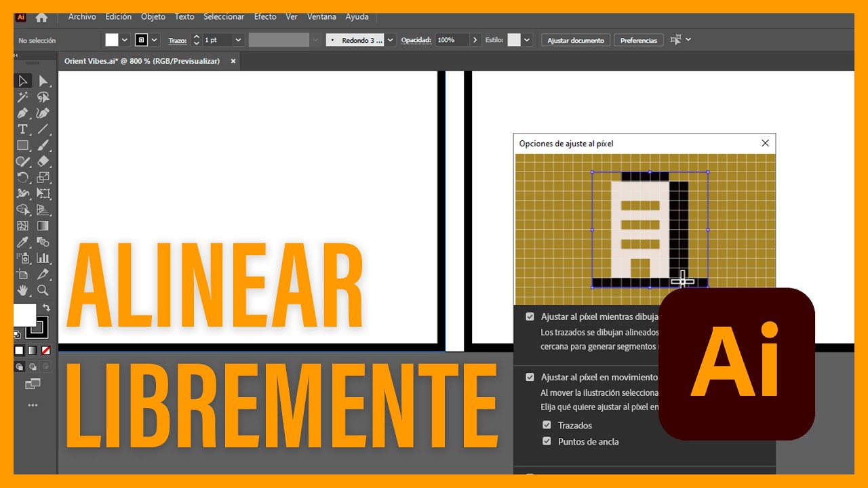The width and height of the screenshot is (868, 488).
Task: Select the Hand tool
Action: pyautogui.click(x=23, y=290)
